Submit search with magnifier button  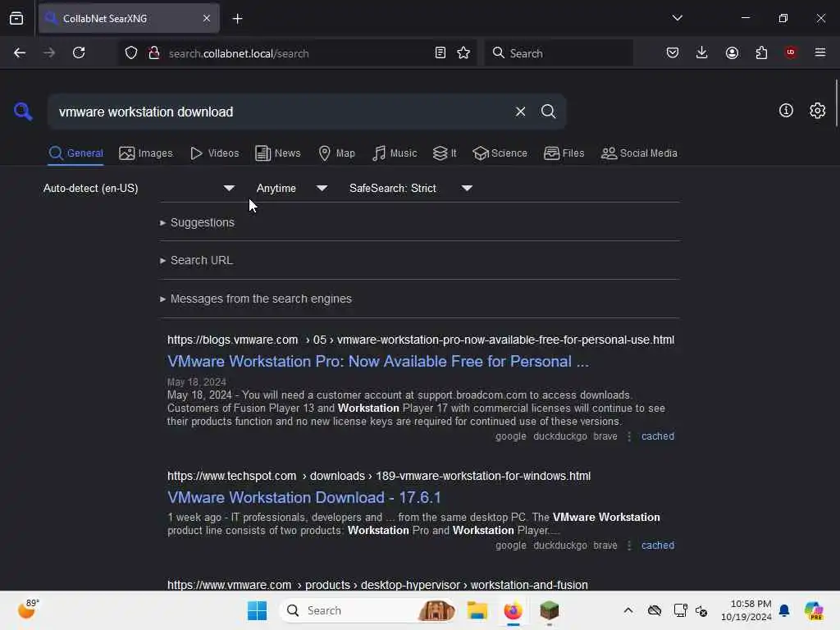pyautogui.click(x=548, y=112)
